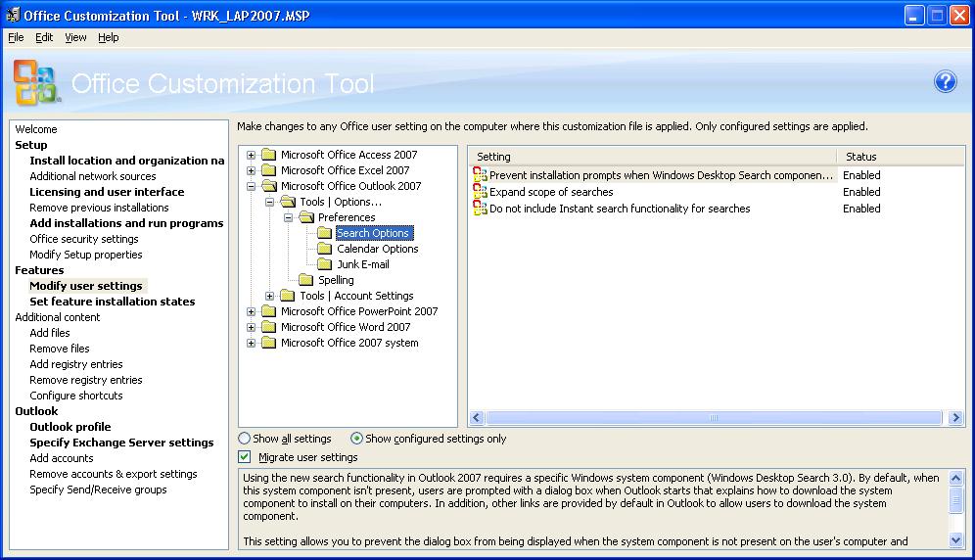Select the Calendar Options tree item
Image resolution: width=975 pixels, height=560 pixels.
click(378, 249)
